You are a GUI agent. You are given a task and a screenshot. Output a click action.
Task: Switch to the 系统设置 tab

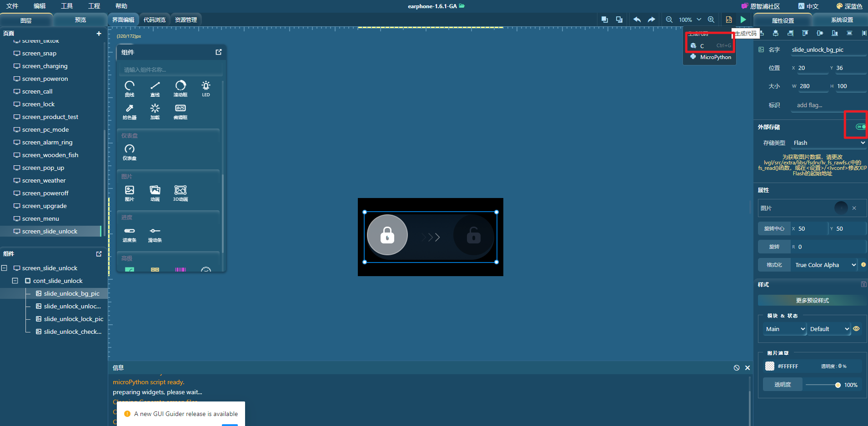click(x=842, y=20)
